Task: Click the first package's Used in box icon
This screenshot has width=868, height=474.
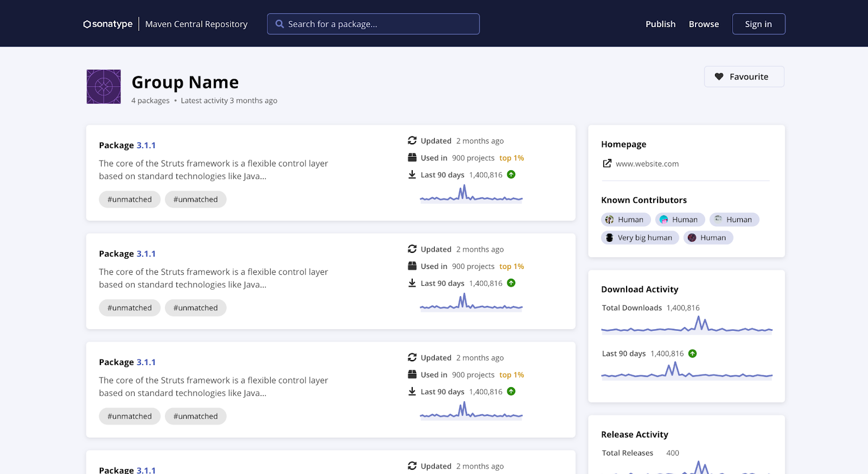Action: point(412,158)
